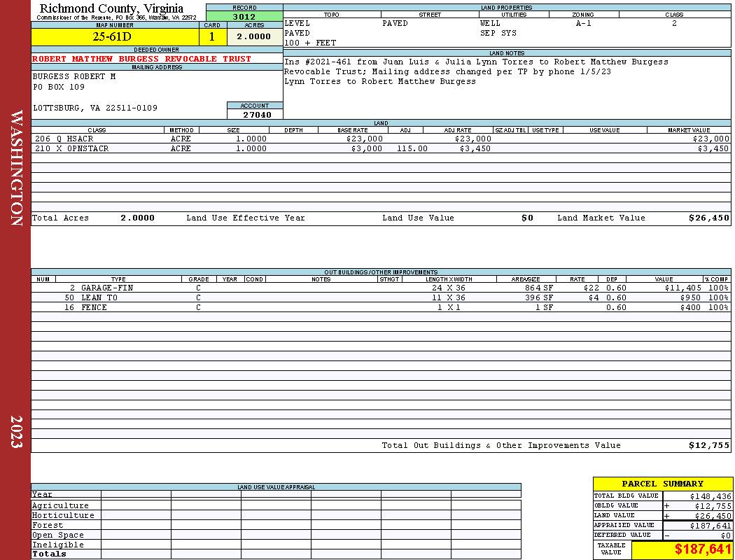Click the WELL utilities value
Viewport: 735px width, 560px height.
490,23
